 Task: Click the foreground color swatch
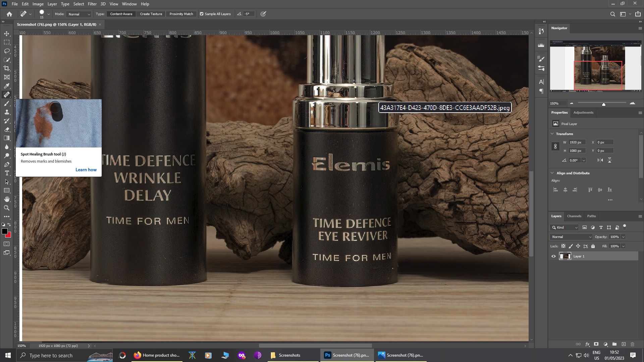(x=5, y=231)
